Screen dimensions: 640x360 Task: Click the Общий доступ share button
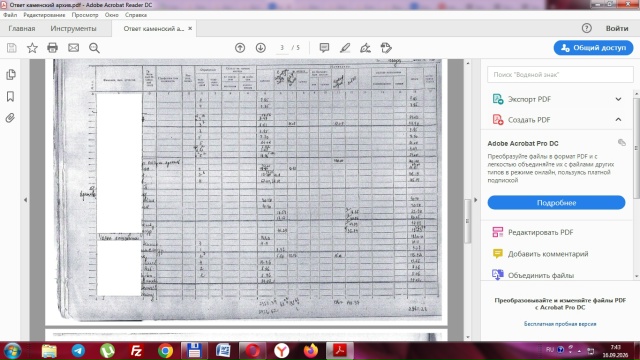click(593, 48)
